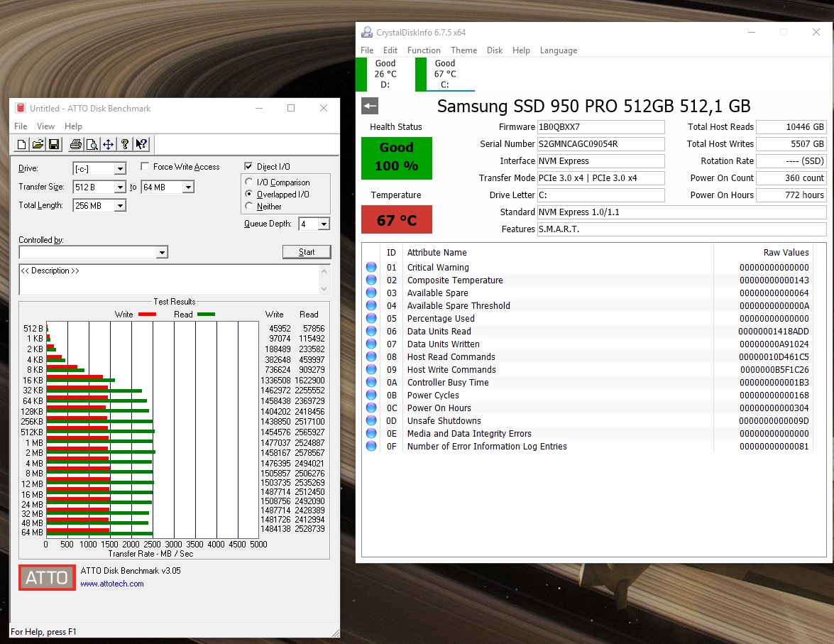This screenshot has height=644, width=834.
Task: Select the Neither radio button
Action: 248,206
